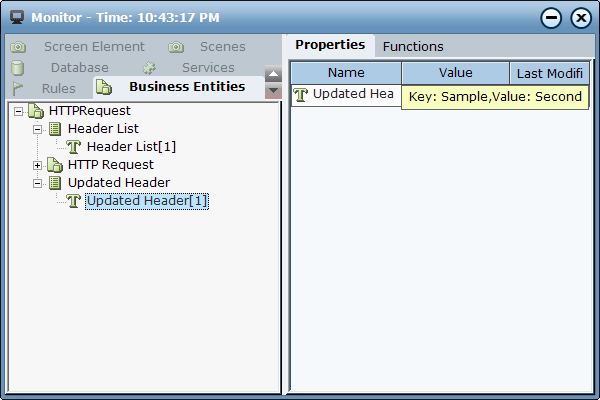
Task: Expand the HTTP Request tree node
Action: 38,165
